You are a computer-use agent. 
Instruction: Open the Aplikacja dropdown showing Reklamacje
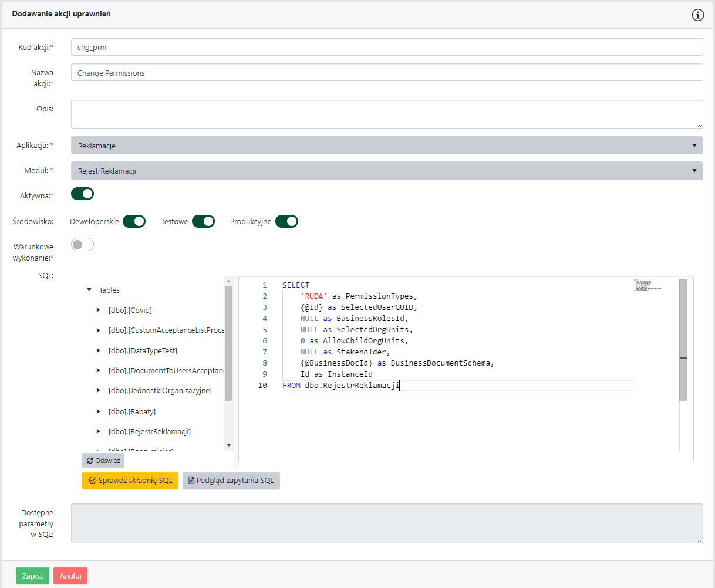[386, 146]
